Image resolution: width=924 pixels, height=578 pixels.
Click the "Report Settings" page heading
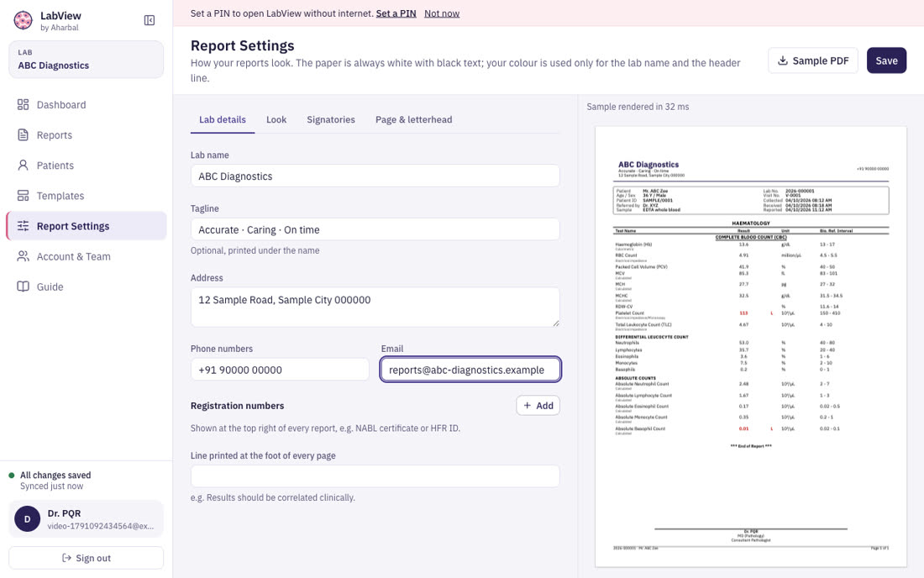(x=242, y=45)
